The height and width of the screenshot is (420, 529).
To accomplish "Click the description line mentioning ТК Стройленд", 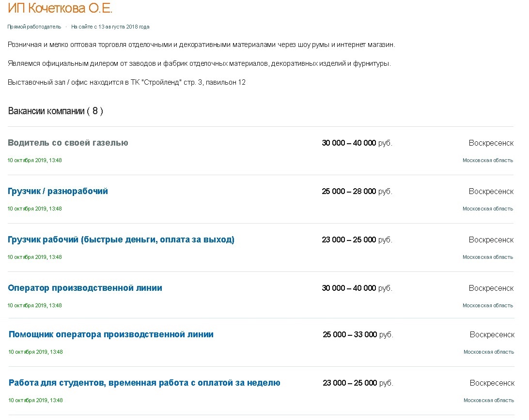I will coord(126,82).
